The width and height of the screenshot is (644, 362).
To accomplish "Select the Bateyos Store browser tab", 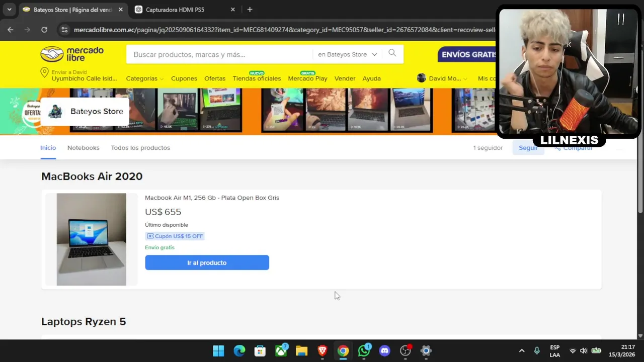I will [x=73, y=10].
